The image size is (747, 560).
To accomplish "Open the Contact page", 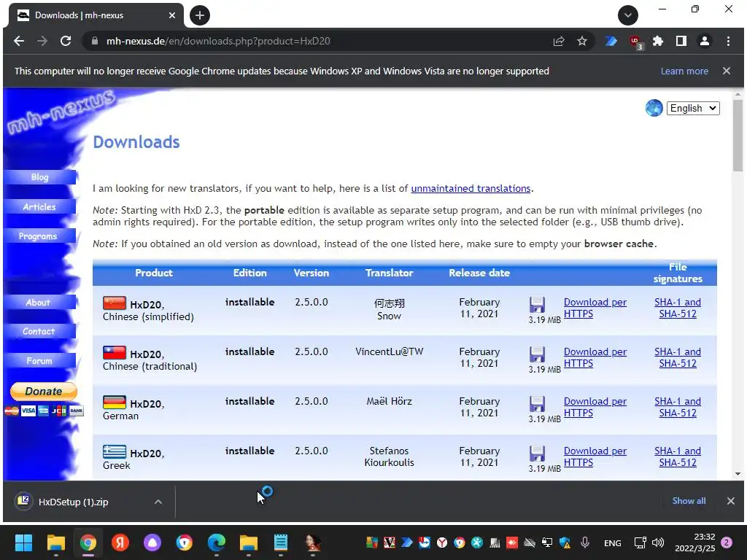I will [x=39, y=331].
